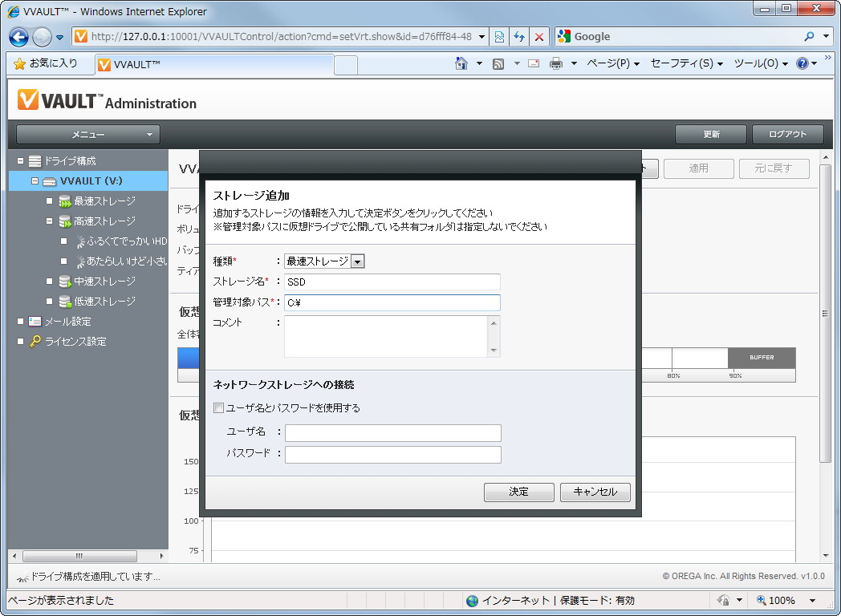Click the コメント text area
Screen dimensions: 841x616
tap(386, 337)
